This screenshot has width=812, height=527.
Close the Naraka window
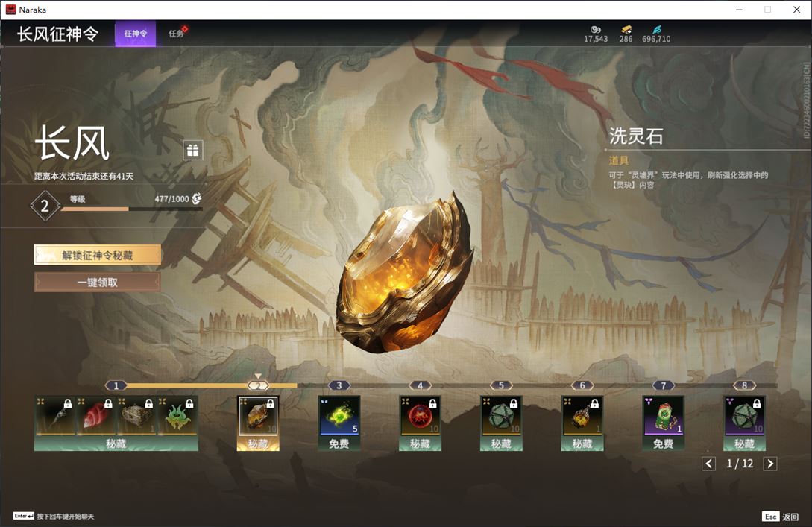[796, 10]
